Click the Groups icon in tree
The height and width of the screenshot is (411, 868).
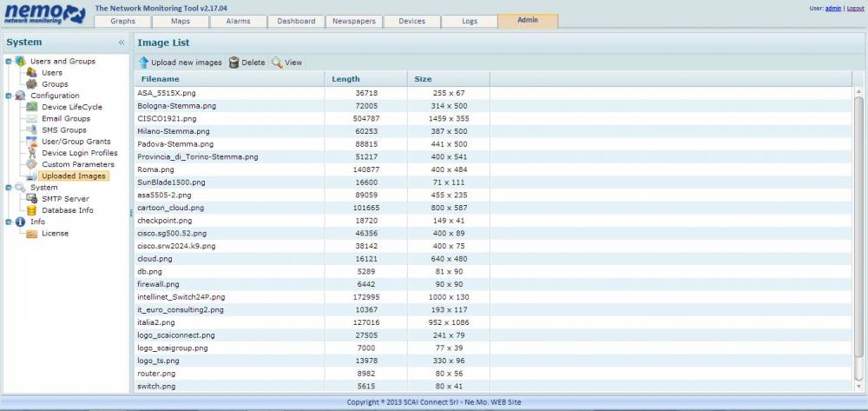click(31, 84)
